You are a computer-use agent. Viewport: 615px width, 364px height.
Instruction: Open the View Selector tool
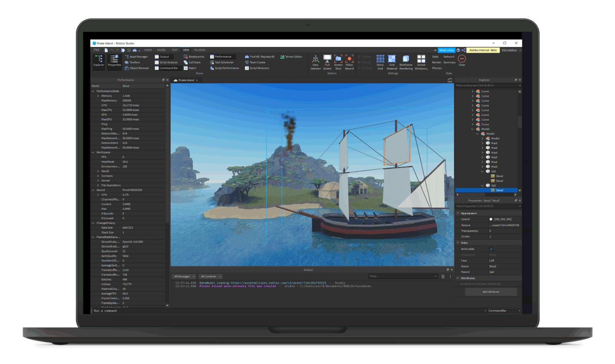(x=315, y=59)
